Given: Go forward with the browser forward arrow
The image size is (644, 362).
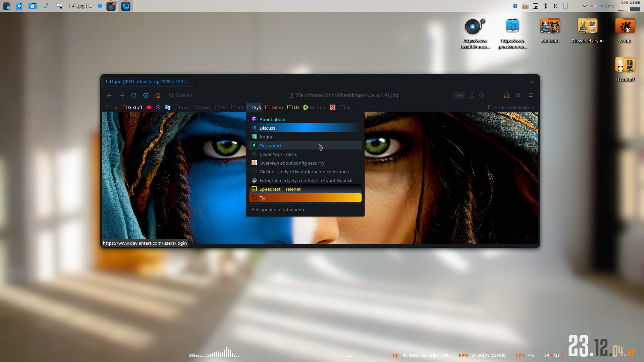Looking at the screenshot, I should point(122,95).
